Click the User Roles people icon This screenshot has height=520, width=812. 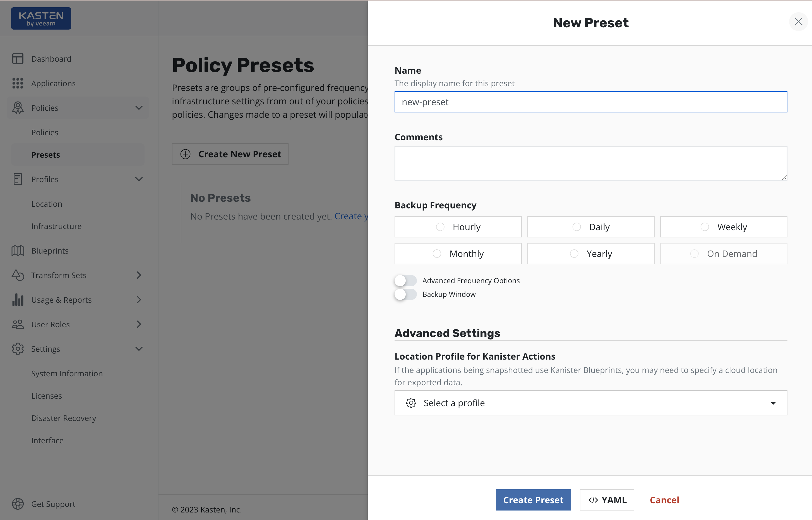[18, 324]
